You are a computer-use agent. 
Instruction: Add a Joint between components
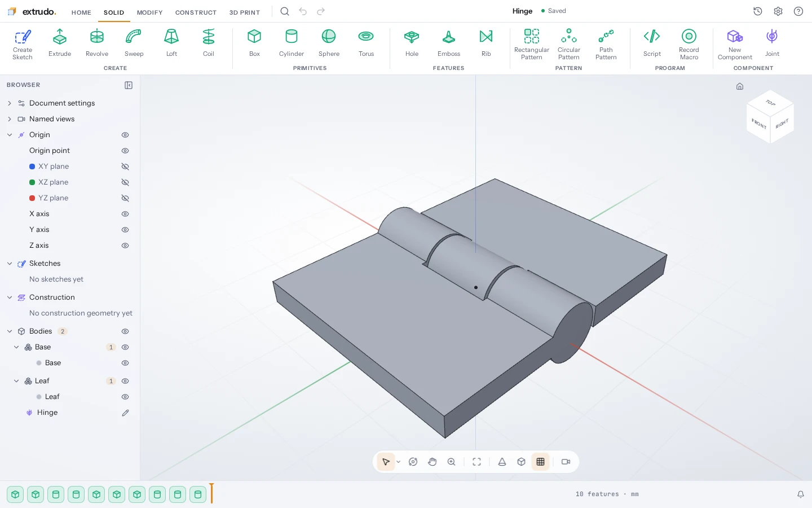[x=772, y=44]
